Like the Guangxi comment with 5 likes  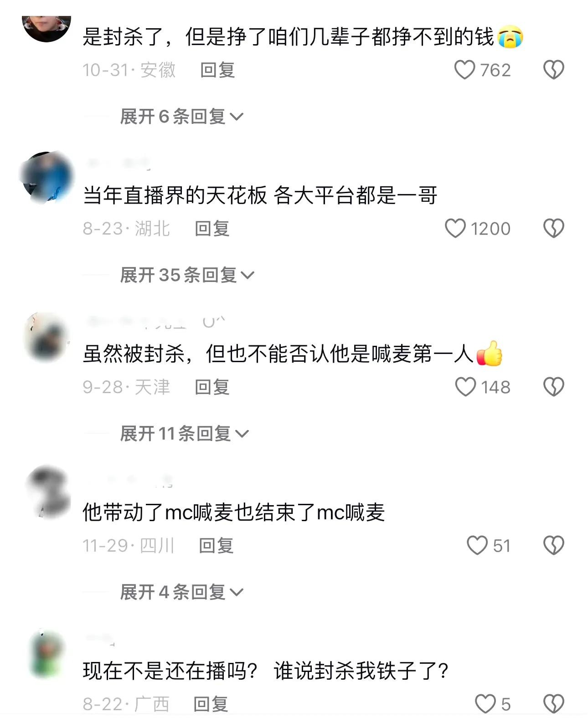(x=485, y=704)
